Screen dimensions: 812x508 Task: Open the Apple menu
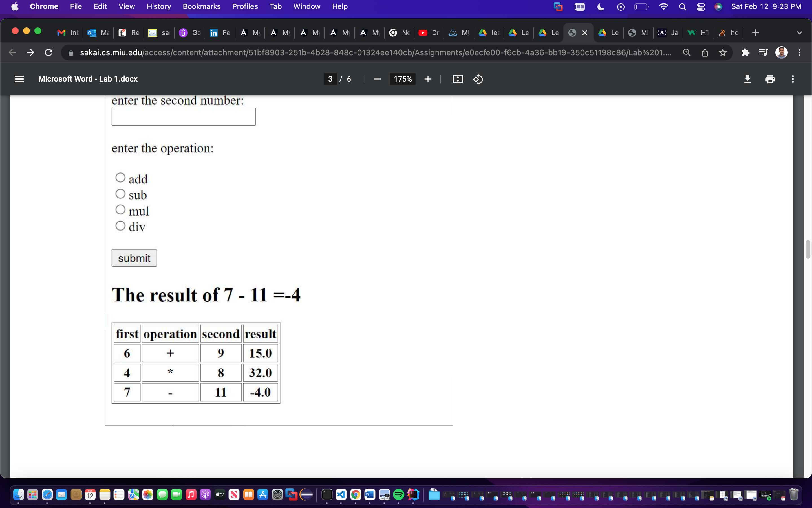(15, 6)
